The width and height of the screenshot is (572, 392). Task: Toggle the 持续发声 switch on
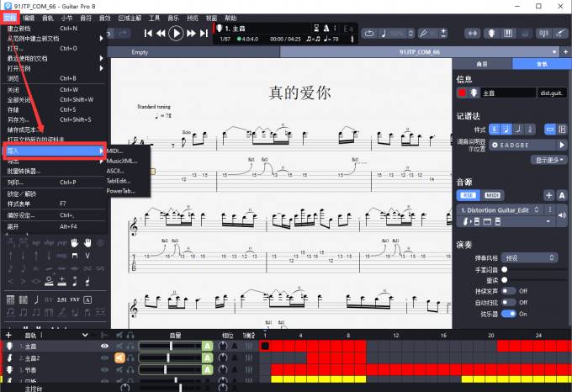(507, 291)
